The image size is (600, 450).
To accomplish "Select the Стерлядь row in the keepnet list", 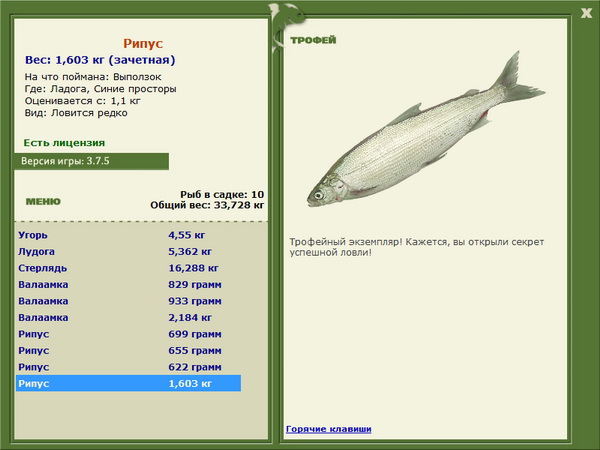I will tap(128, 268).
